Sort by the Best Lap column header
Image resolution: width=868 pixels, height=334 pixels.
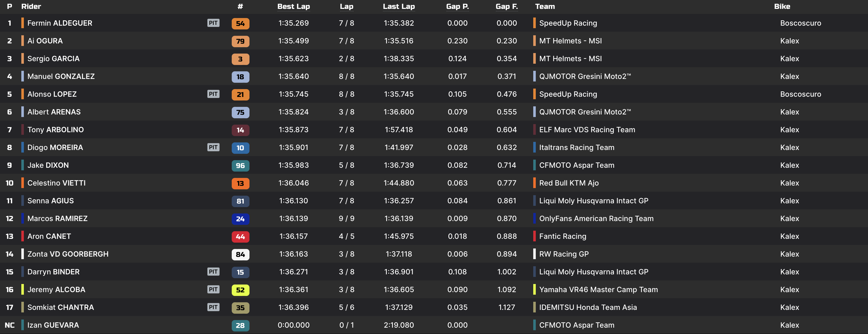(293, 6)
